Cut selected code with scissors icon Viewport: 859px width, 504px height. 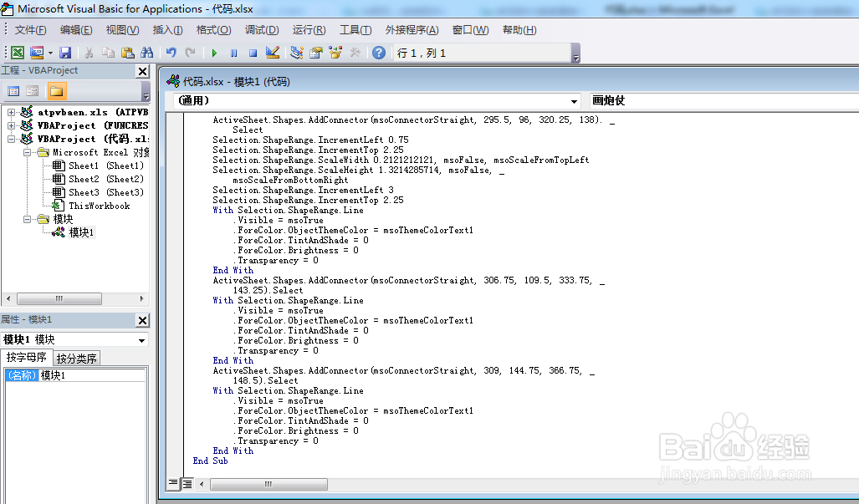tap(89, 53)
